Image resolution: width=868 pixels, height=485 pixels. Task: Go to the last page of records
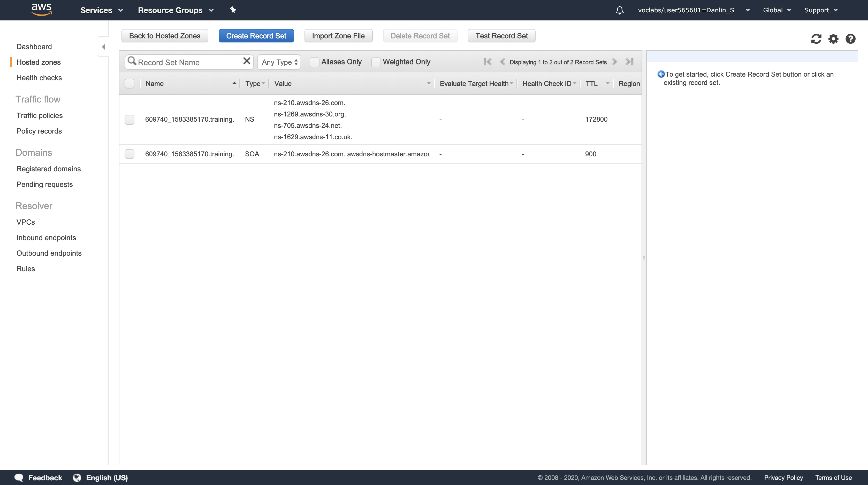coord(629,62)
